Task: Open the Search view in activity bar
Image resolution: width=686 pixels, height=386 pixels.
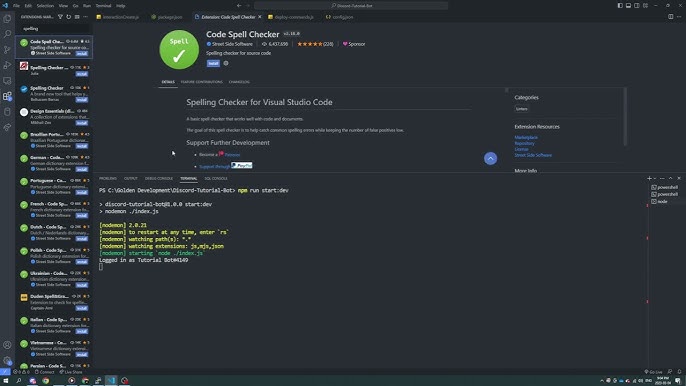Action: coord(7,34)
